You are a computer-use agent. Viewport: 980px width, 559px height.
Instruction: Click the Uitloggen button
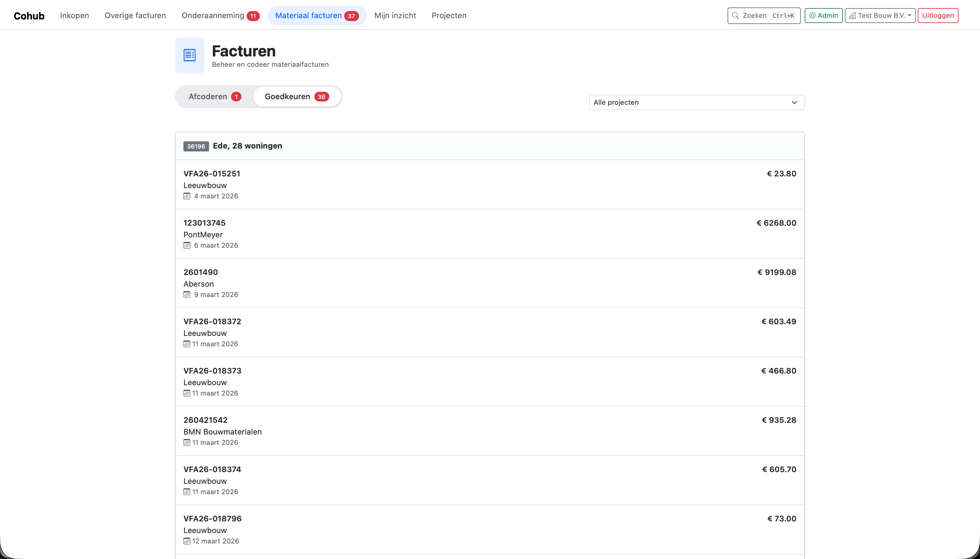[938, 15]
